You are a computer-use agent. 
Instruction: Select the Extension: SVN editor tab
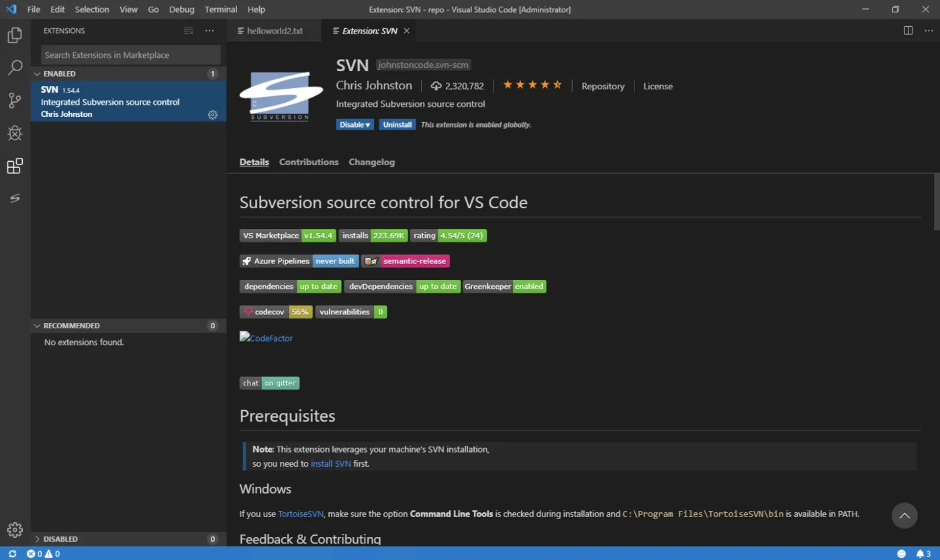pyautogui.click(x=370, y=31)
